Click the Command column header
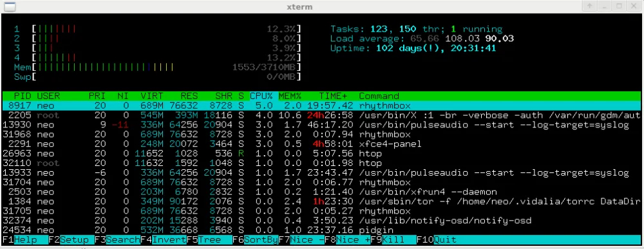644x249 pixels. [379, 96]
